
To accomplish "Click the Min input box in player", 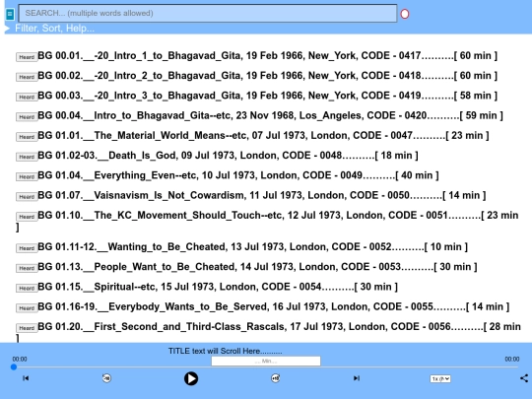I will point(266,361).
